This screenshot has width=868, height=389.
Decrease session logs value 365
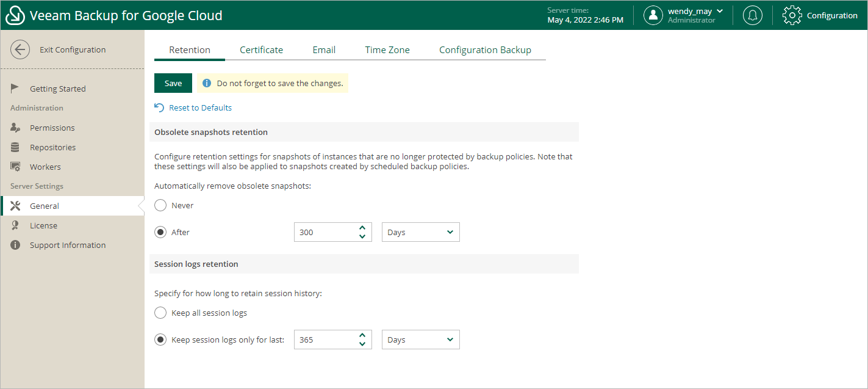tap(362, 344)
